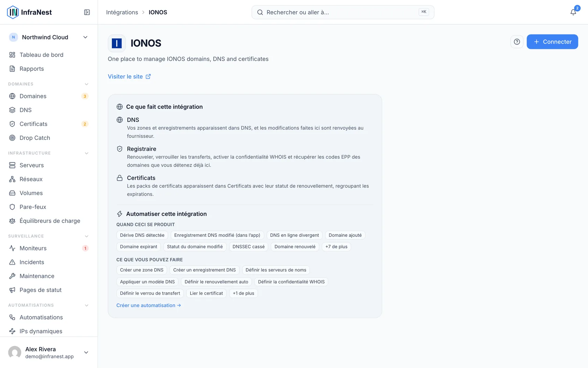Collapse the Infrastructure sidebar section
Viewport: 588px width, 368px height.
(x=86, y=153)
